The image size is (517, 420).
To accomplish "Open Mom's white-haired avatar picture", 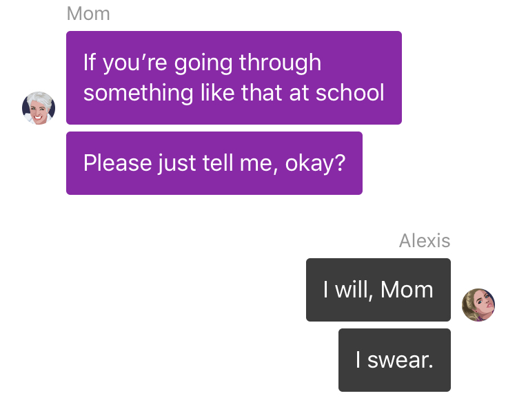I will pyautogui.click(x=39, y=108).
